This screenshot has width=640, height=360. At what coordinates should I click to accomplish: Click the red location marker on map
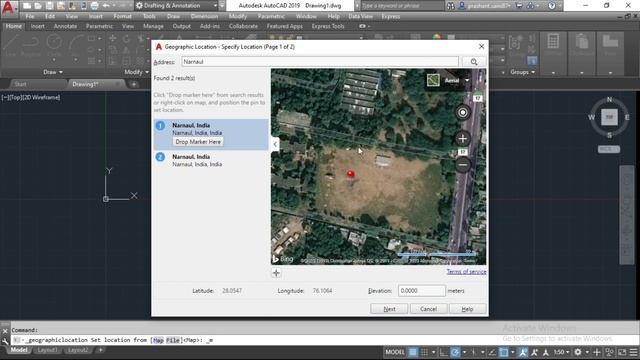[x=350, y=174]
